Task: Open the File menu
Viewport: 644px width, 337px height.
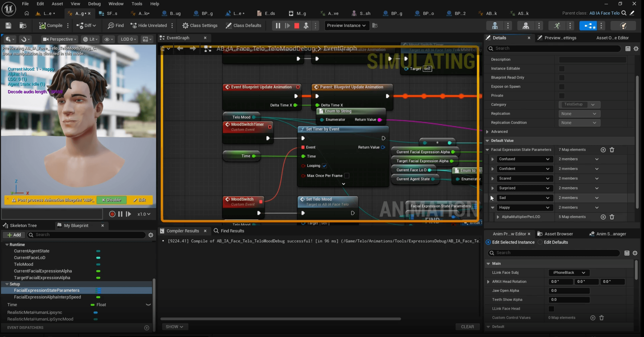Action: pyautogui.click(x=25, y=4)
